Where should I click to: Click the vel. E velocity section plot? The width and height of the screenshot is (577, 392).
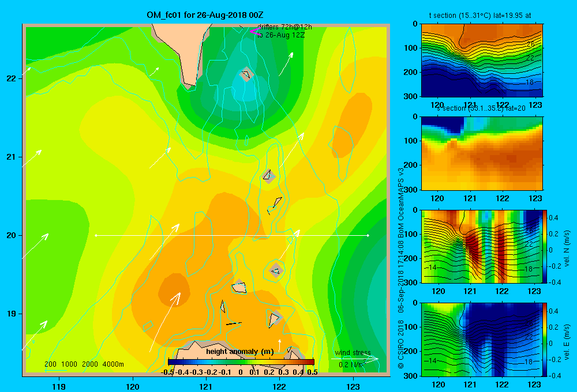click(482, 340)
